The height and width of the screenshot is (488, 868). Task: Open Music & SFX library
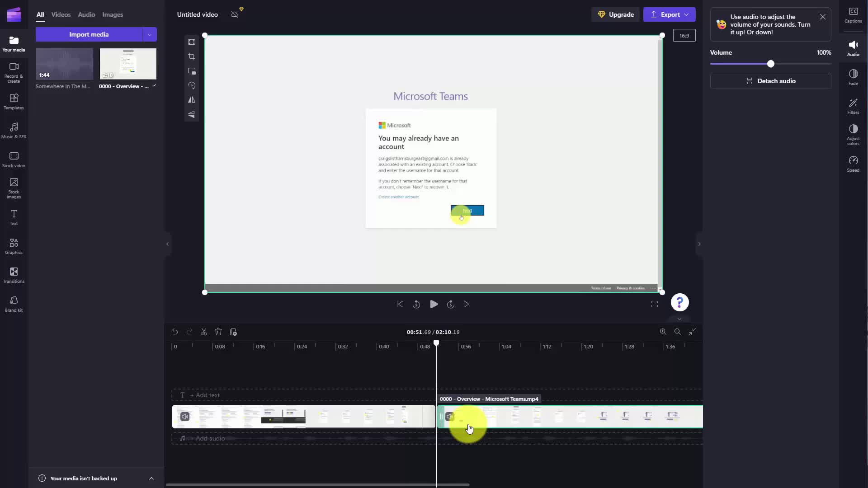[14, 131]
